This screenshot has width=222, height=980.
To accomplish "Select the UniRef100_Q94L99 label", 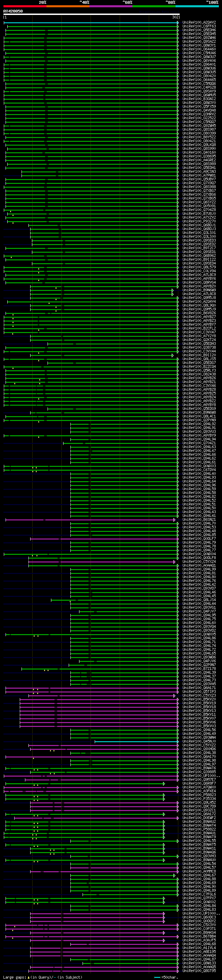I will tap(199, 569).
